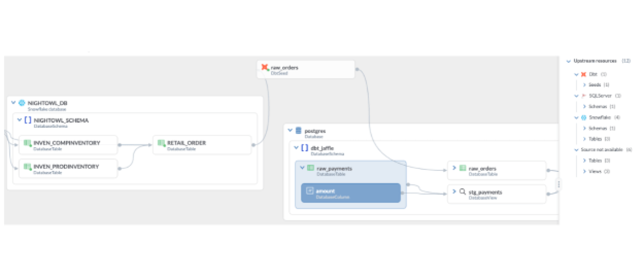Expand Schemas under Snowflake
Viewport: 644px width, 280px height.
coord(585,128)
